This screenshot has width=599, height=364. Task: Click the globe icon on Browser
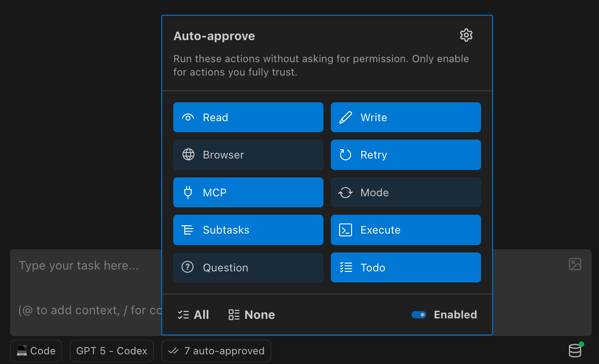pos(188,155)
